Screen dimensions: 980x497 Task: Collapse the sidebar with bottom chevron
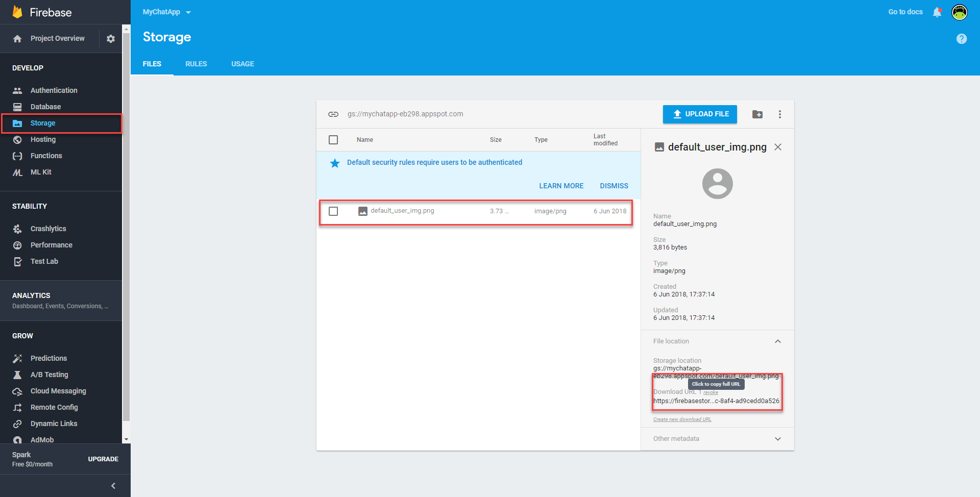[113, 486]
